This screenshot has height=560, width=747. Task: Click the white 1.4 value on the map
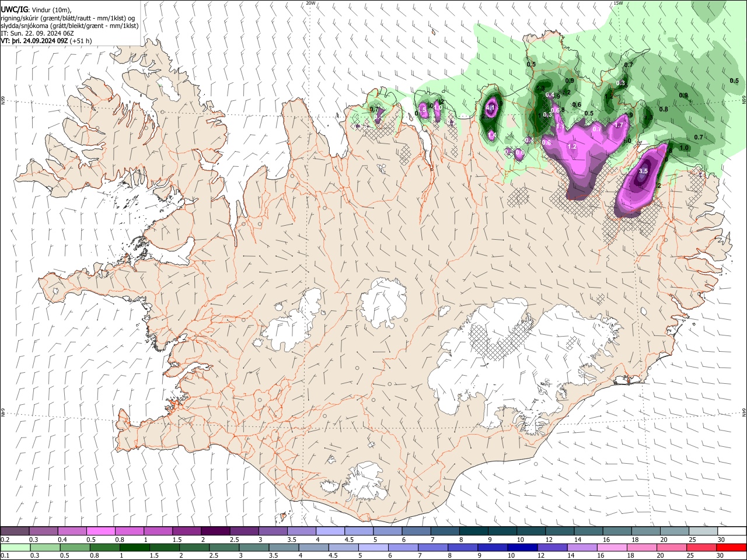point(492,135)
